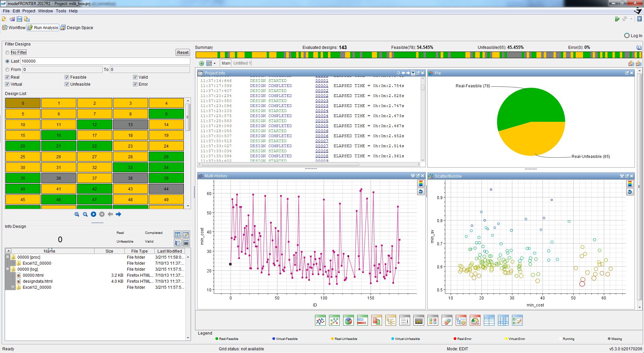Click the blue play button below Design List
This screenshot has width=644, height=353.
(93, 214)
